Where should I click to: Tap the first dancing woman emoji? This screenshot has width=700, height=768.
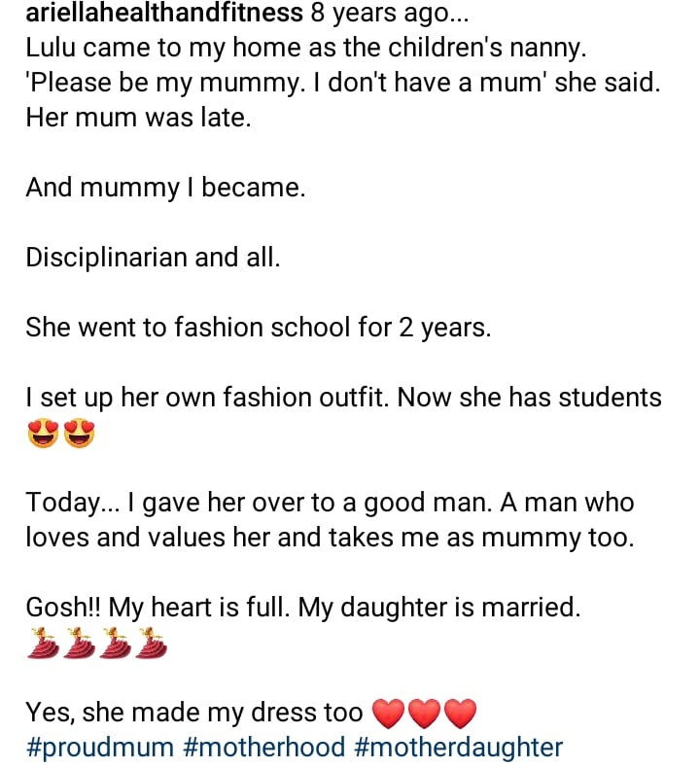click(x=41, y=644)
